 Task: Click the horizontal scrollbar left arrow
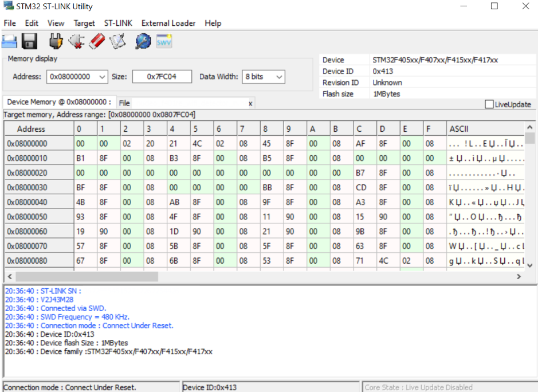point(10,277)
